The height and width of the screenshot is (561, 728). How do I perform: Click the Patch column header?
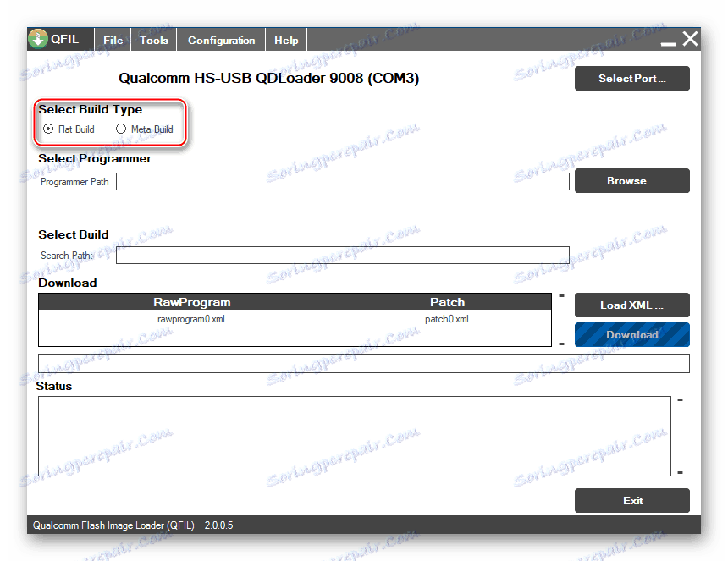tap(447, 302)
